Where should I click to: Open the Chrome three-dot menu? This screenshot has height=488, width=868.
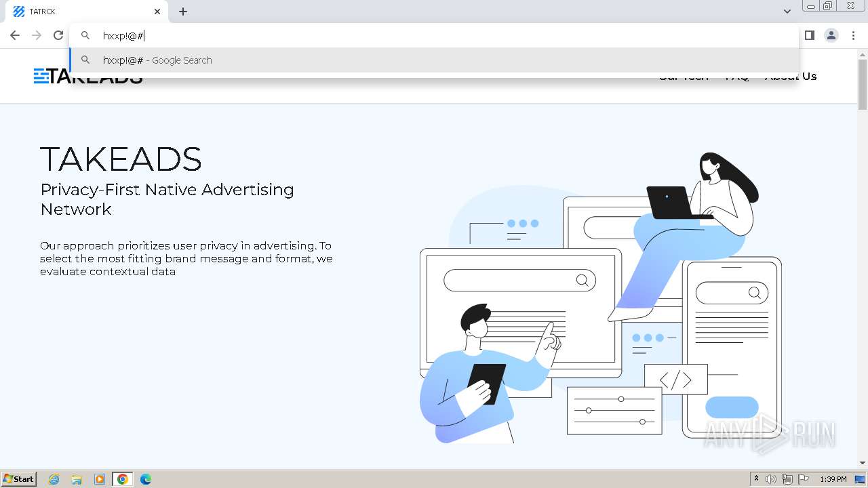[x=854, y=35]
